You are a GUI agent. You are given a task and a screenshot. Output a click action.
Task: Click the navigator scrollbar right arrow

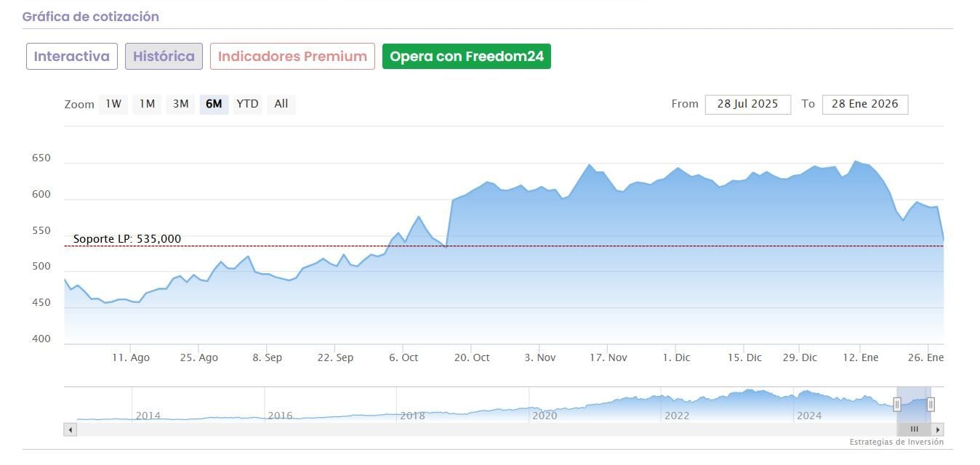(938, 429)
